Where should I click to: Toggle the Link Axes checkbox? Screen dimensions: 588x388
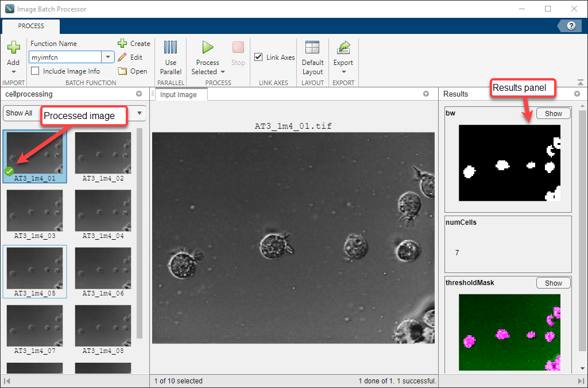(x=258, y=57)
